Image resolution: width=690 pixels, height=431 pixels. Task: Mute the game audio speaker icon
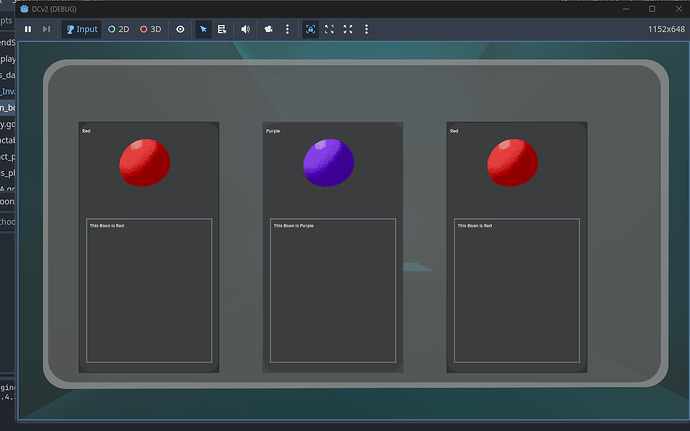(x=245, y=29)
